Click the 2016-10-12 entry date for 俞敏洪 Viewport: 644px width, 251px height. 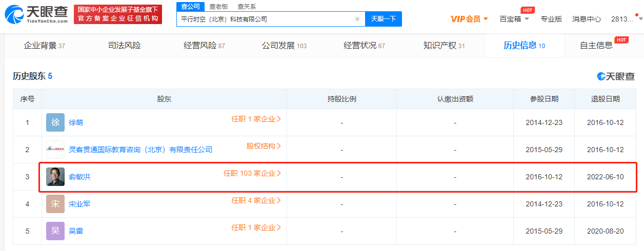544,177
